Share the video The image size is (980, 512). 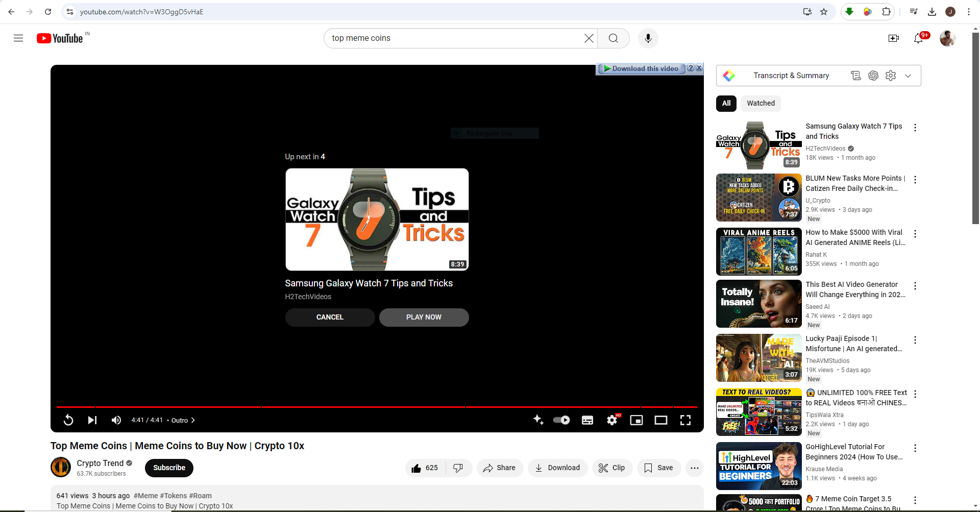tap(500, 468)
